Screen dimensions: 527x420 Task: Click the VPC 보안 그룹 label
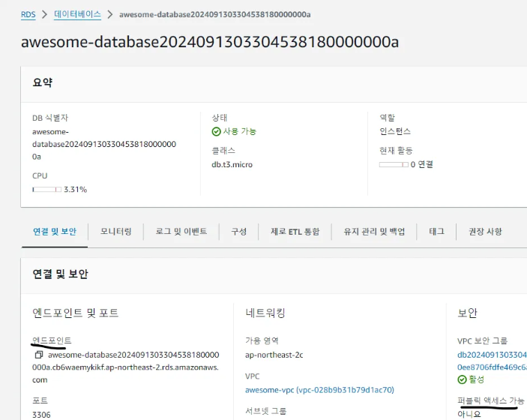(482, 340)
